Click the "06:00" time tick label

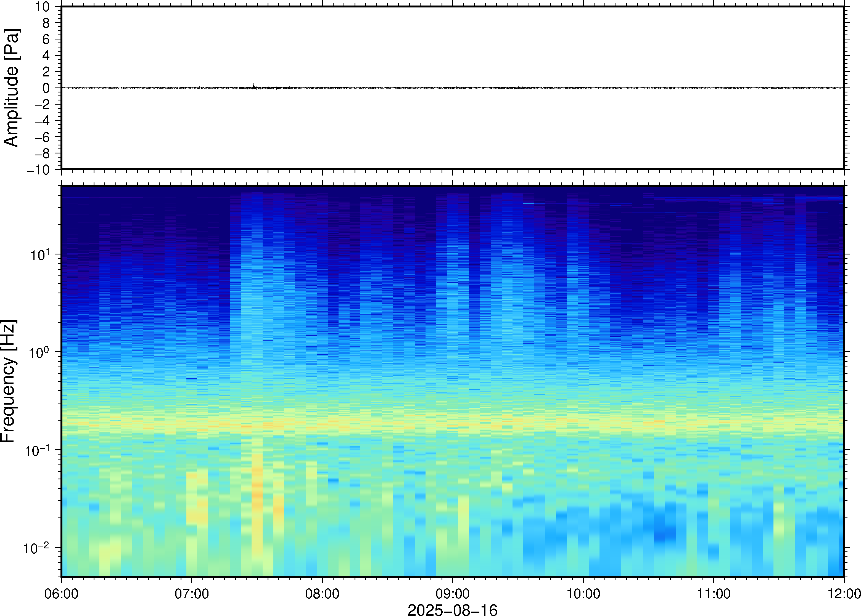click(x=62, y=594)
